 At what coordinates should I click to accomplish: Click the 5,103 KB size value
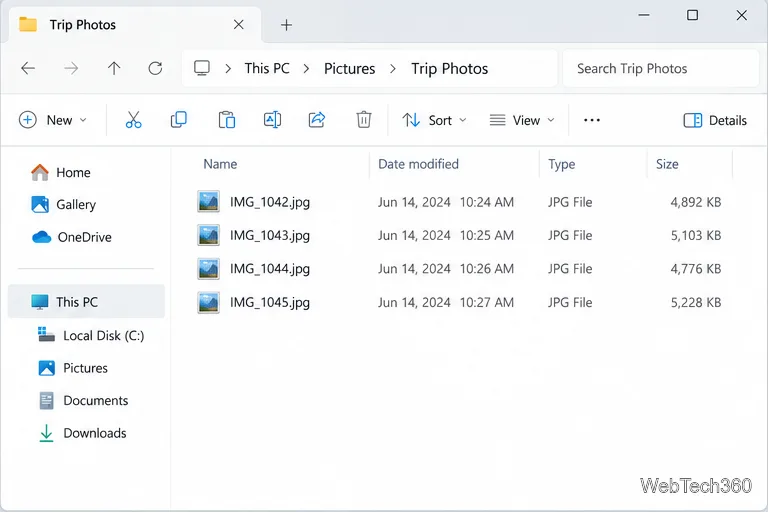coord(696,235)
